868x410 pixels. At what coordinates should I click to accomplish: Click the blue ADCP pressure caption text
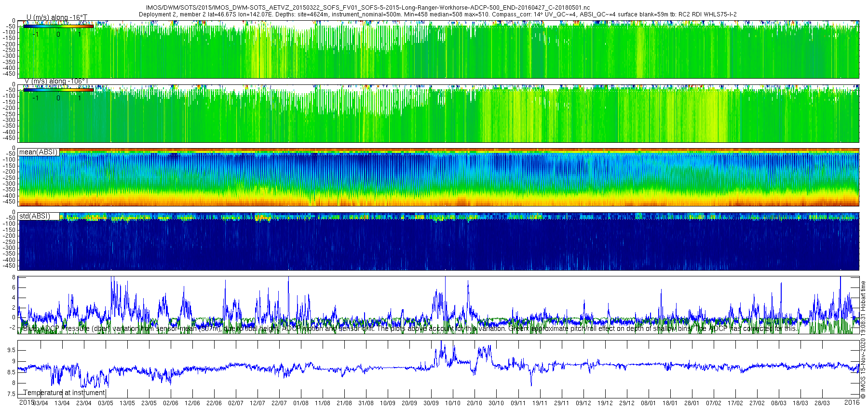point(410,328)
